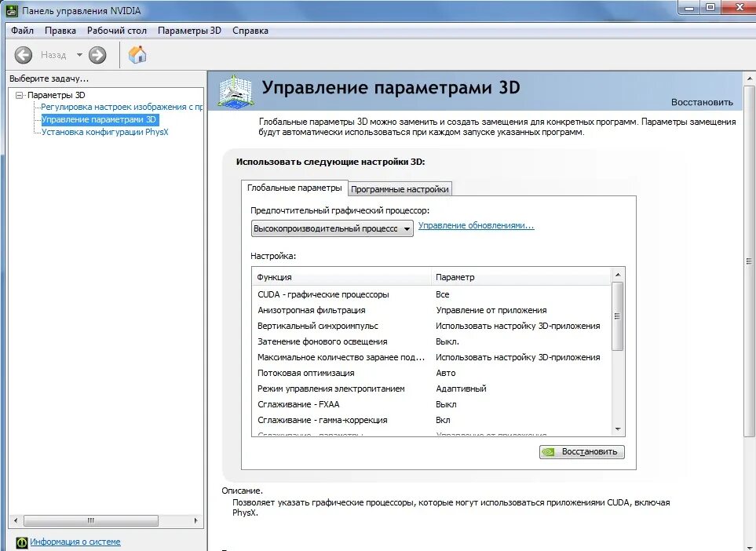Screen dimensions: 756x551
Task: Click the Все parameter value for CUDA
Action: [442, 294]
